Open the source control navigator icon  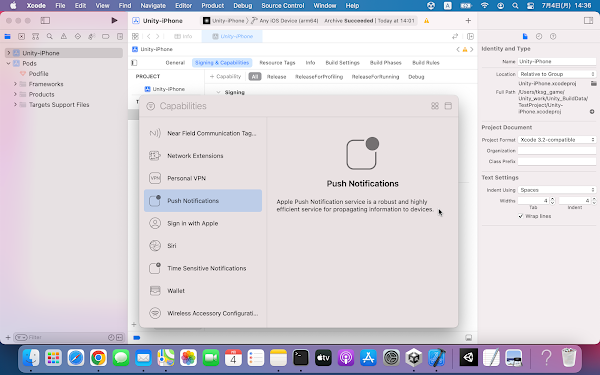pos(21,36)
